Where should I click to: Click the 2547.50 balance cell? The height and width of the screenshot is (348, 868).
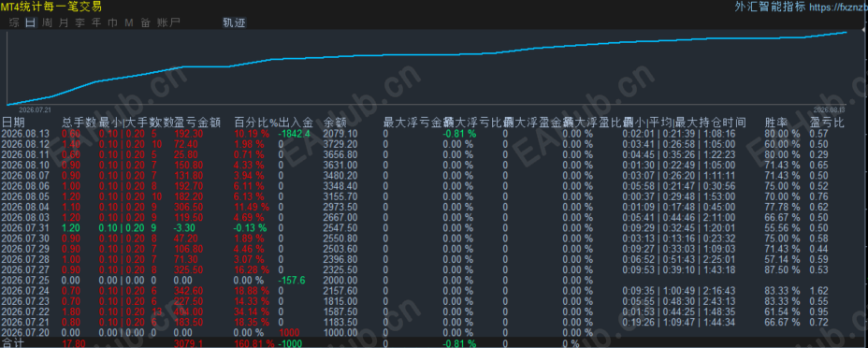click(340, 228)
